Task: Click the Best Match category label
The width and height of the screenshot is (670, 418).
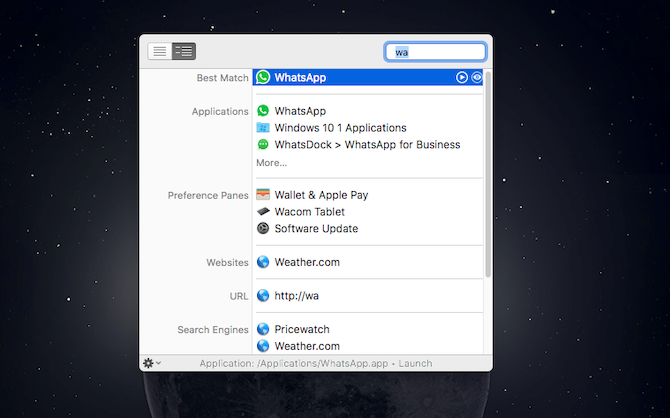Action: point(222,78)
